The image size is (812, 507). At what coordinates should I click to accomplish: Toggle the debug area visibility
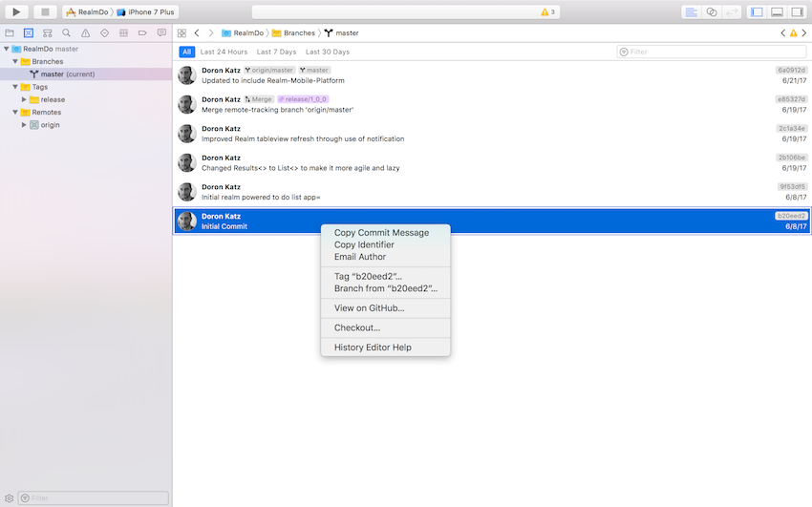tap(777, 11)
